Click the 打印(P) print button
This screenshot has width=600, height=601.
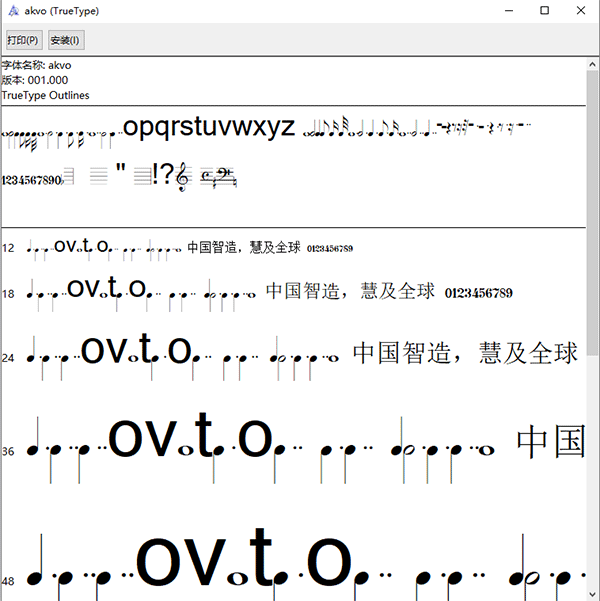coord(24,40)
